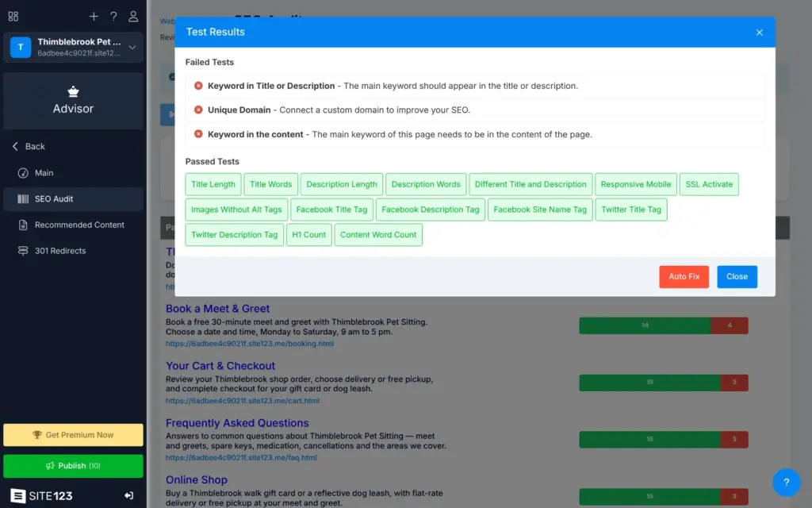Click the Main compass icon
Screen dimensions: 812x508
click(23, 173)
